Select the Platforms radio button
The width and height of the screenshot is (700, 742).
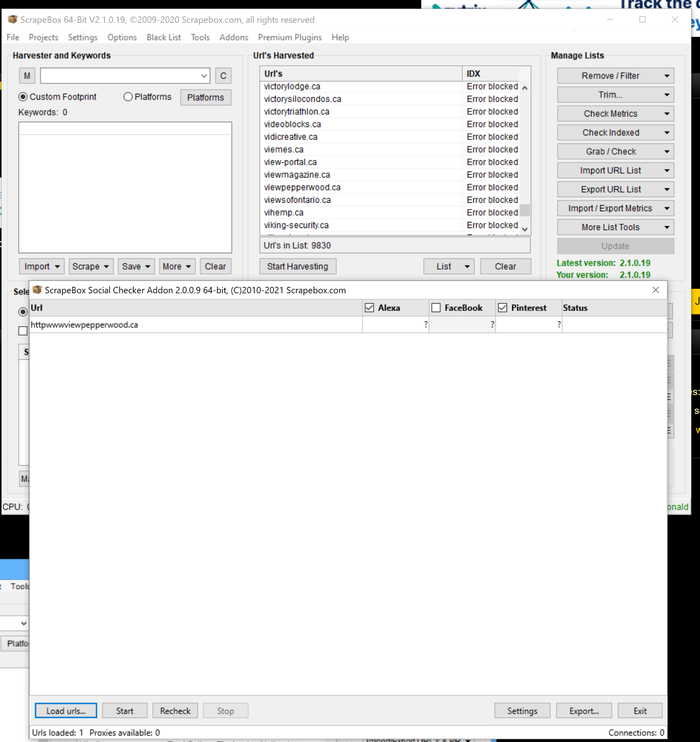pyautogui.click(x=128, y=97)
